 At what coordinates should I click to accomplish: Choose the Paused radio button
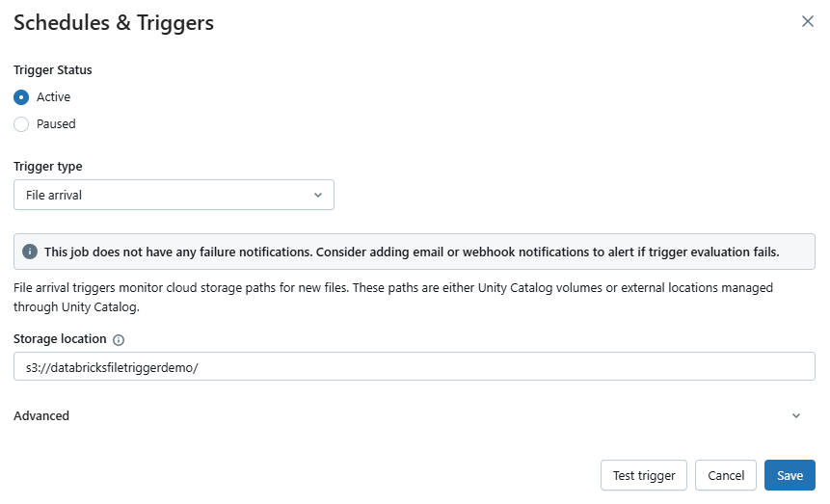(x=21, y=124)
